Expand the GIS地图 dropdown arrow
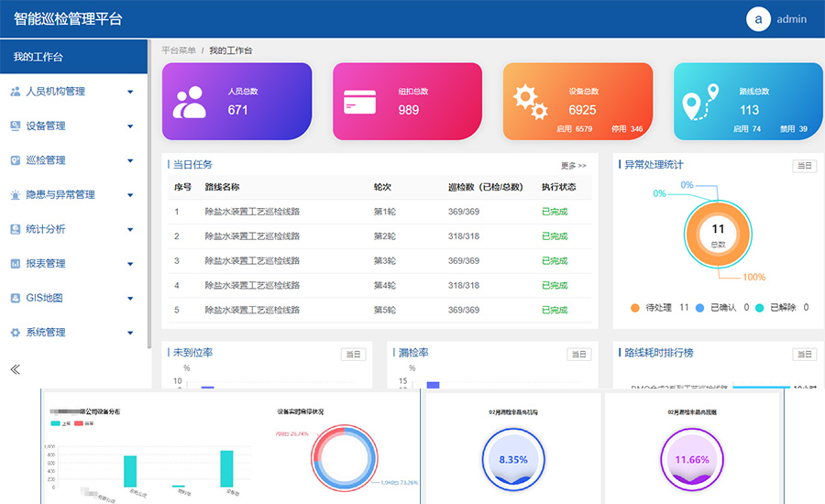This screenshot has height=504, width=825. [130, 299]
